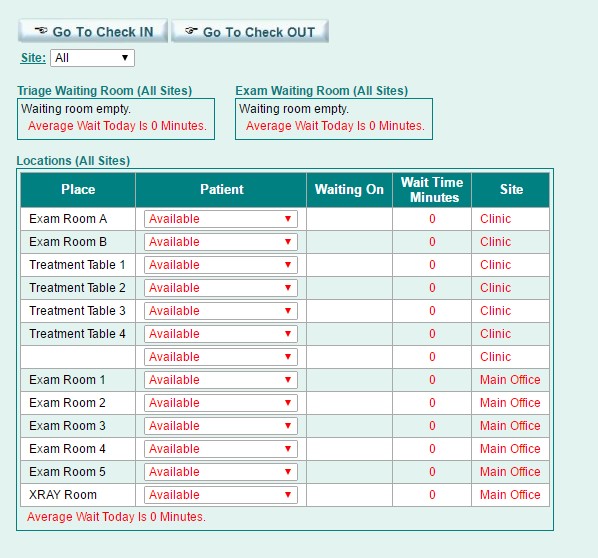Expand the patient dropdown for Exam Room A
The image size is (598, 558).
pos(221,219)
